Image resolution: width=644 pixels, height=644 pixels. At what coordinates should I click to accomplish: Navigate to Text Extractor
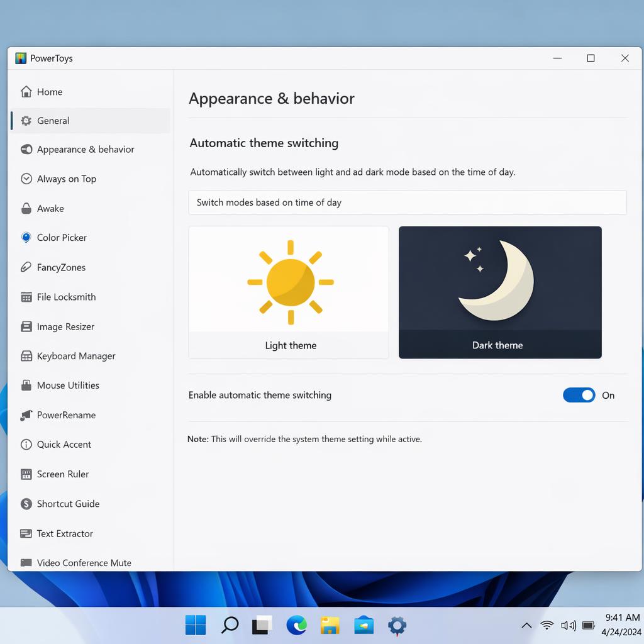point(65,533)
